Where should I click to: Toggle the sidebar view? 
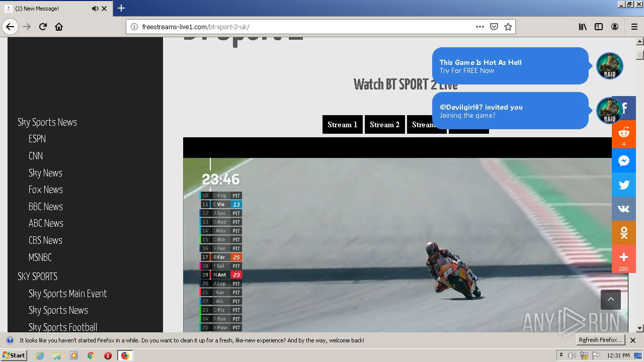pyautogui.click(x=599, y=27)
